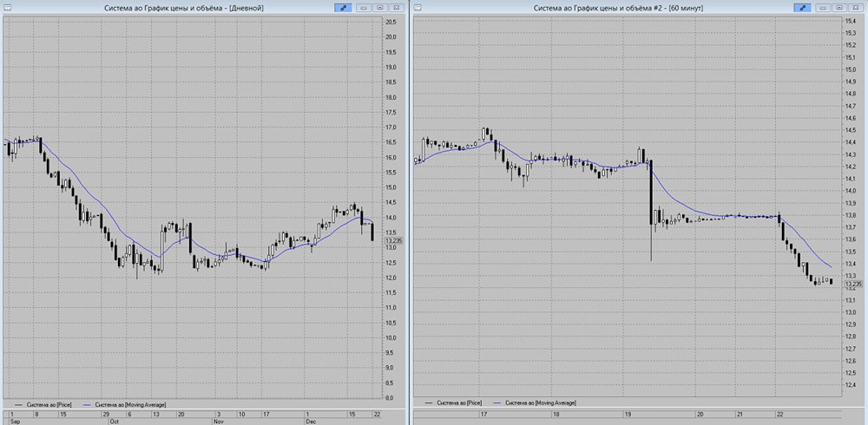Click the 13,235 current price tag in the 60-minute chart

[x=853, y=284]
